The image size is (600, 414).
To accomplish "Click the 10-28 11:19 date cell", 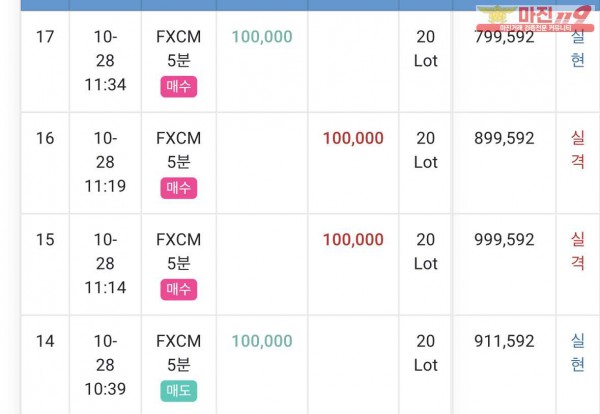I will [105, 162].
